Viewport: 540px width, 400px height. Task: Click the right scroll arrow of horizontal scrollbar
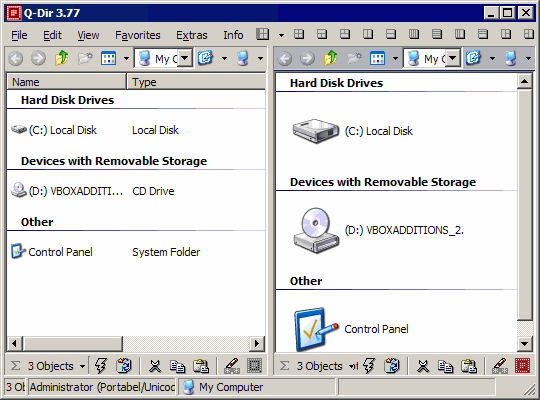[257, 343]
